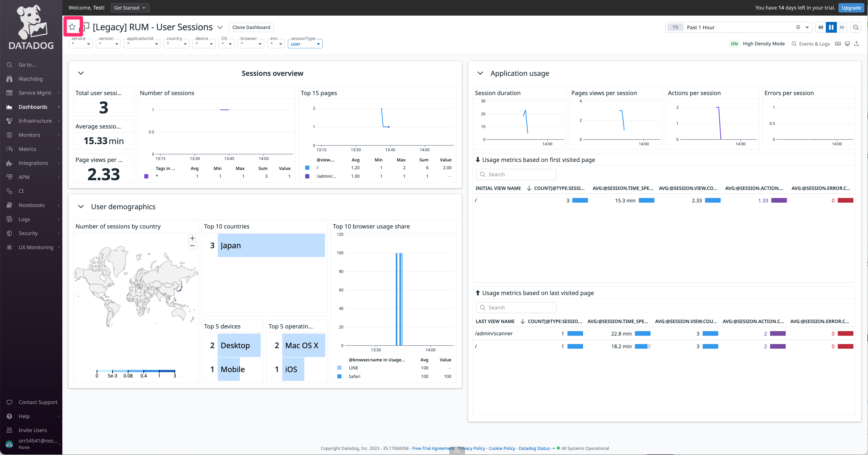
Task: Star this dashboard as a favorite
Action: 72,27
